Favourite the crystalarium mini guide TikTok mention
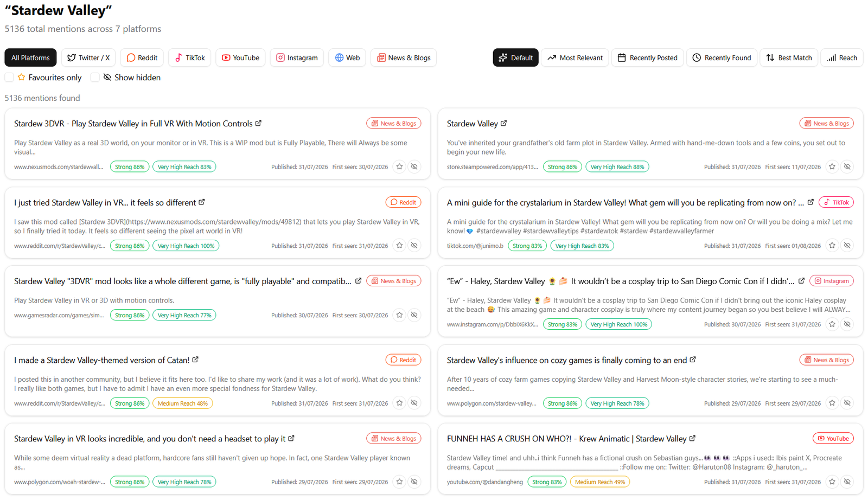Viewport: 868px width, 500px height. 832,246
